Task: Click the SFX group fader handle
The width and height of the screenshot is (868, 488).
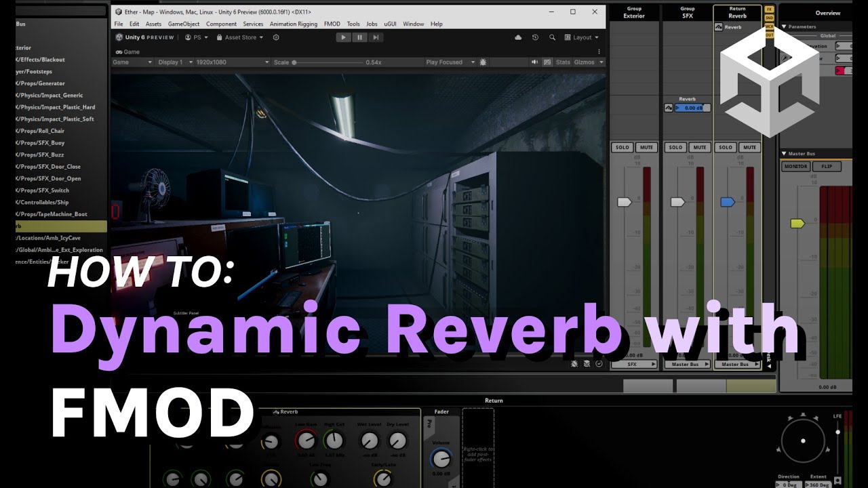Action: [x=677, y=202]
